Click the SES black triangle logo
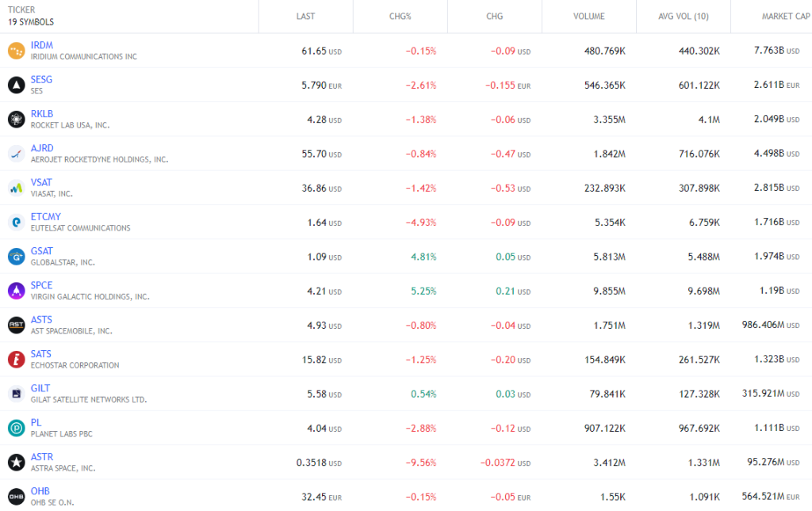Viewport: 812px width, 511px height. pos(17,85)
